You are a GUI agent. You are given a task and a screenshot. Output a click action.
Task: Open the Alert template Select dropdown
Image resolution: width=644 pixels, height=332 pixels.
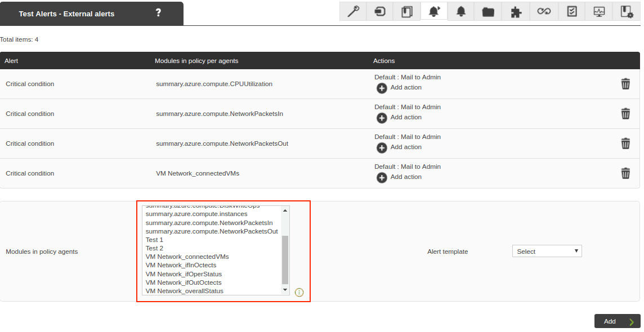coord(547,251)
